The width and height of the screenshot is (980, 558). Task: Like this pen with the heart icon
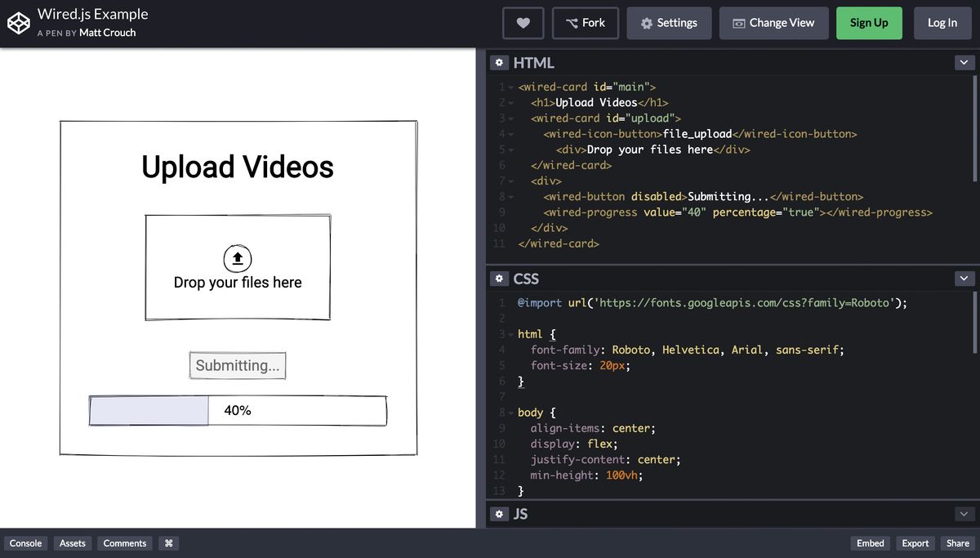(523, 23)
